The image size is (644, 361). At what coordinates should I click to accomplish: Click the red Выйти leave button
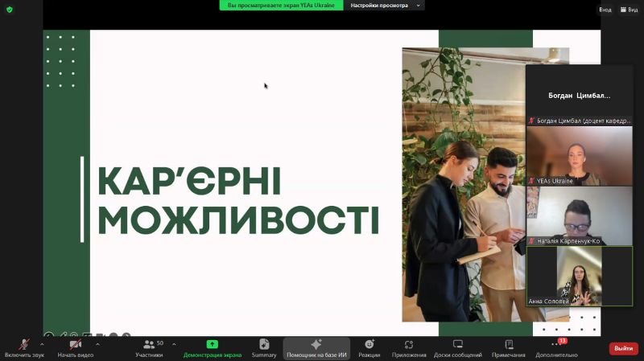click(x=623, y=348)
